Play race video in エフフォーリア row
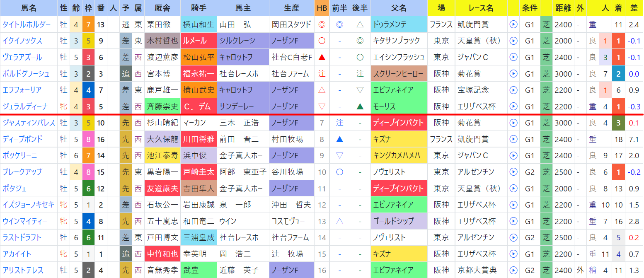 click(x=513, y=90)
